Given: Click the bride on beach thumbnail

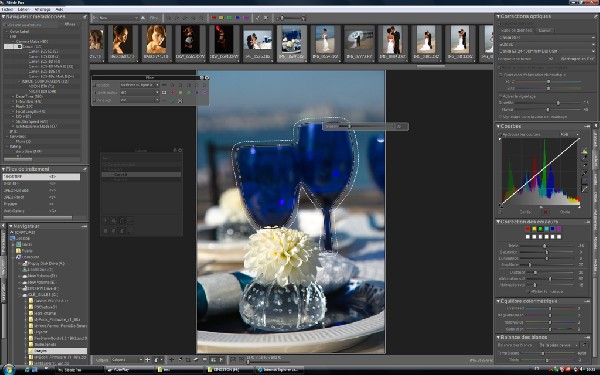Looking at the screenshot, I should click(325, 40).
